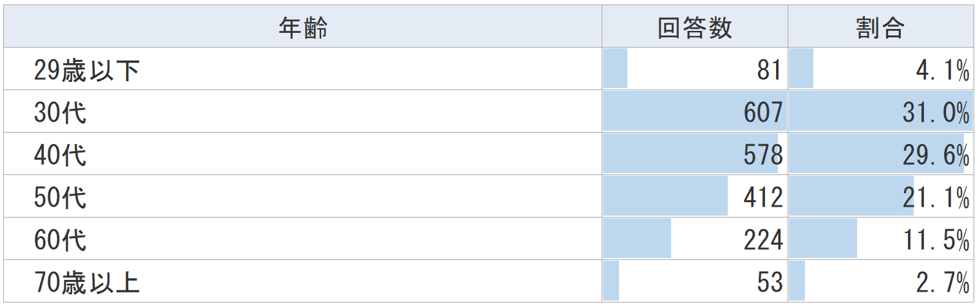Select the 4.1% percentage cell
This screenshot has height=307, width=980.
[x=880, y=70]
